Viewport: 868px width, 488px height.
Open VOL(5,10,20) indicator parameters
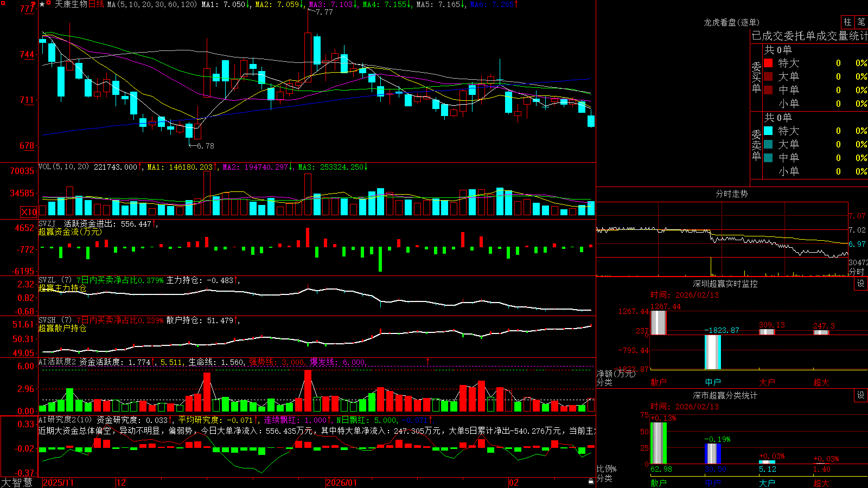coord(63,167)
